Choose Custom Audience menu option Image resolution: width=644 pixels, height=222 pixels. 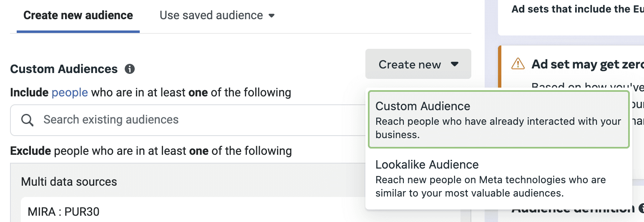(x=498, y=119)
